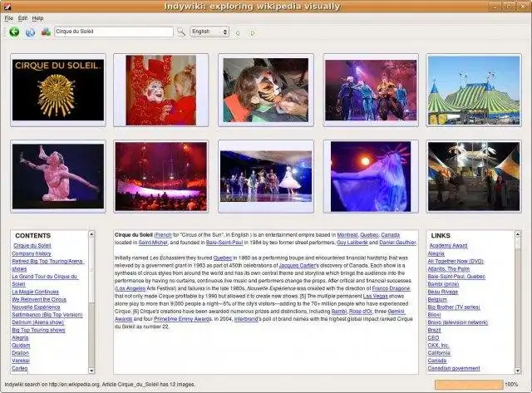Open the red clown costume thumbnail
Viewport: 532px width, 393px height.
click(x=160, y=90)
